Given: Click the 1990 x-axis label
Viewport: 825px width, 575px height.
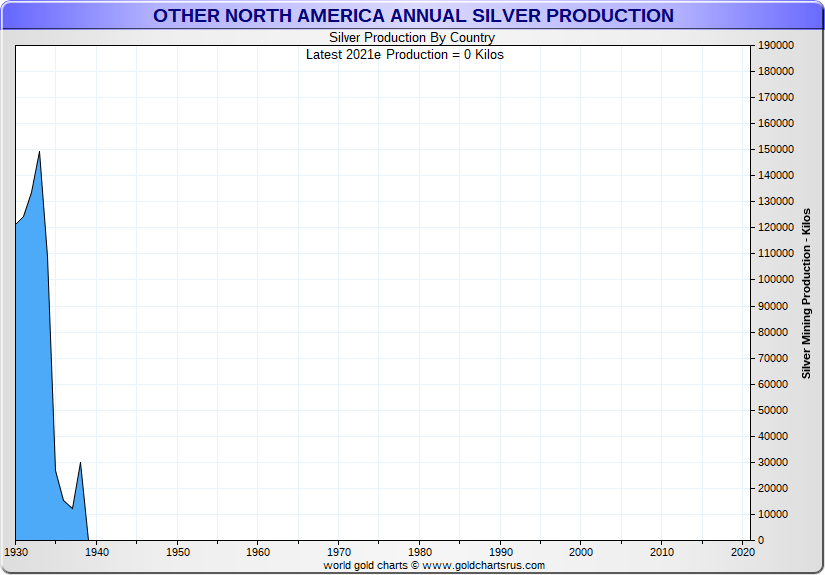Looking at the screenshot, I should pyautogui.click(x=500, y=551).
